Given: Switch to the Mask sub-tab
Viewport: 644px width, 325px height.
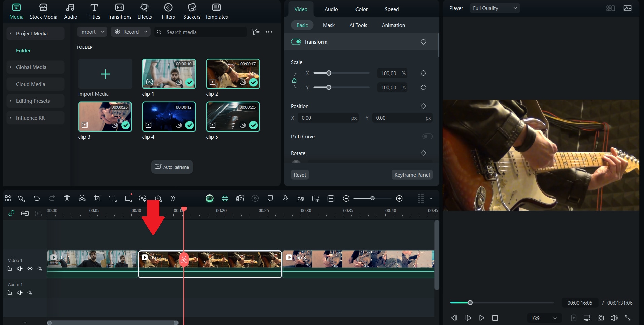Looking at the screenshot, I should point(329,25).
